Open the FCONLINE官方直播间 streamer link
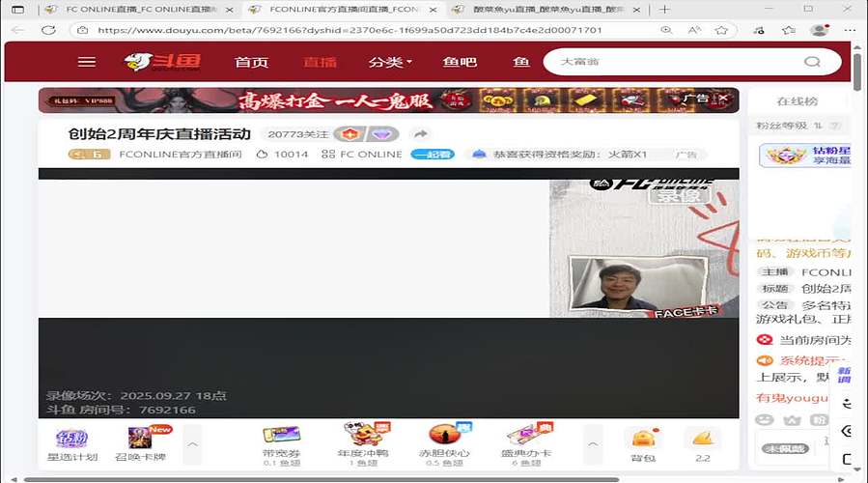The height and width of the screenshot is (483, 868). (181, 155)
